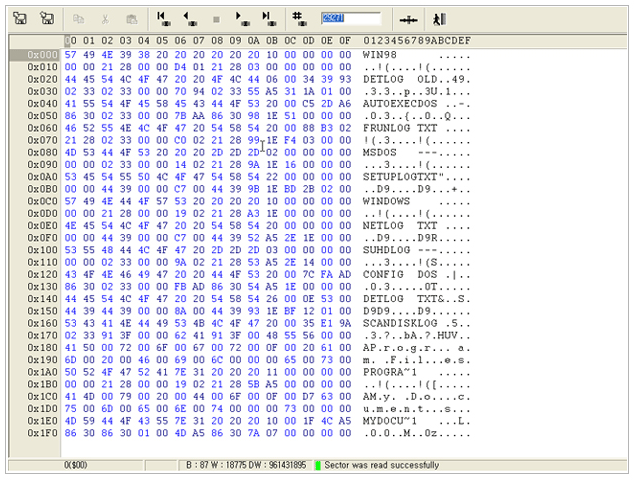This screenshot has width=634, height=480.
Task: Click the hash (#) go-to-sector icon
Action: point(298,18)
